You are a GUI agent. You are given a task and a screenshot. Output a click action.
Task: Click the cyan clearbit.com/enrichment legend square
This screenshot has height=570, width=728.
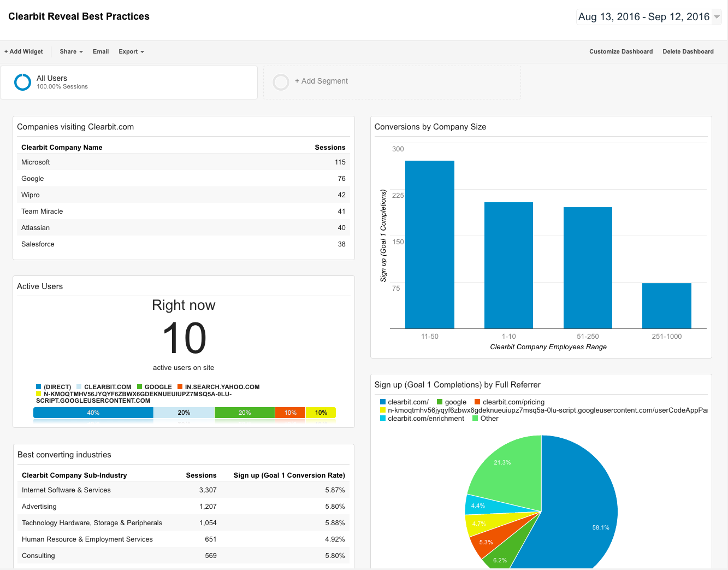[383, 418]
